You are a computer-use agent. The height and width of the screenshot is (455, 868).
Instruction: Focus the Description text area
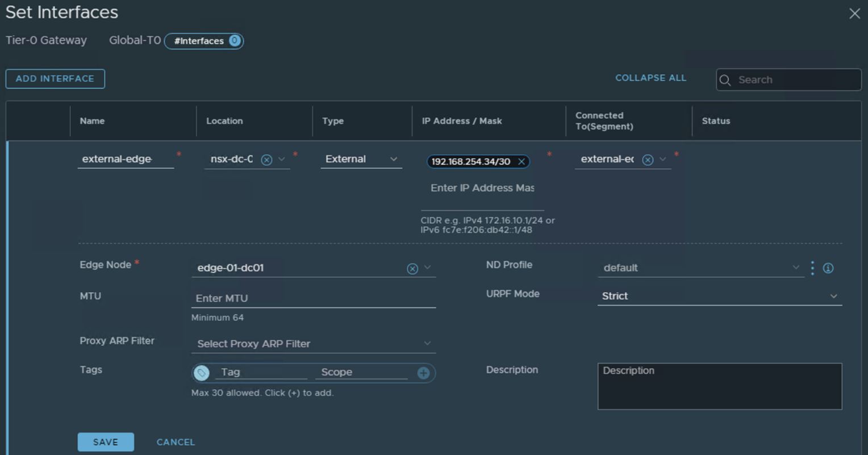pos(719,386)
